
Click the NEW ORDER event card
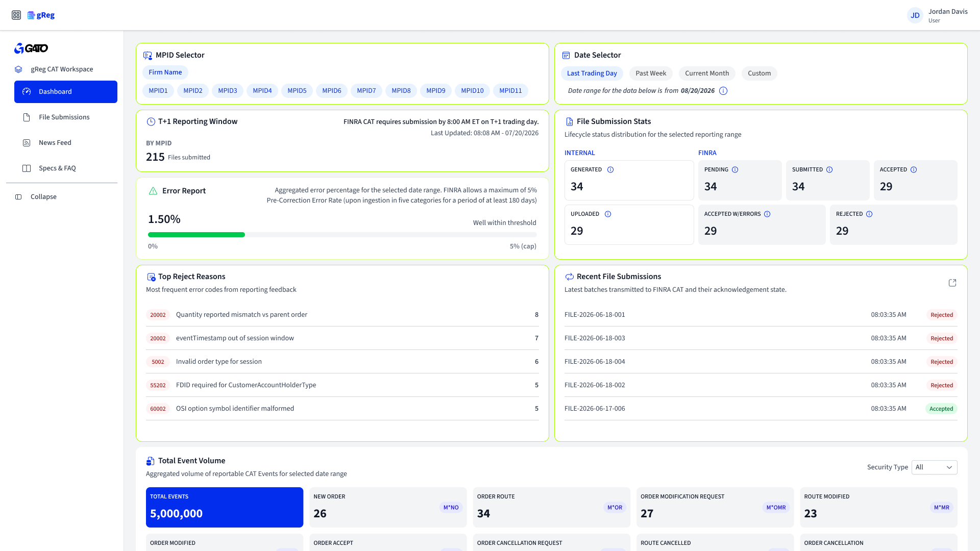click(388, 507)
